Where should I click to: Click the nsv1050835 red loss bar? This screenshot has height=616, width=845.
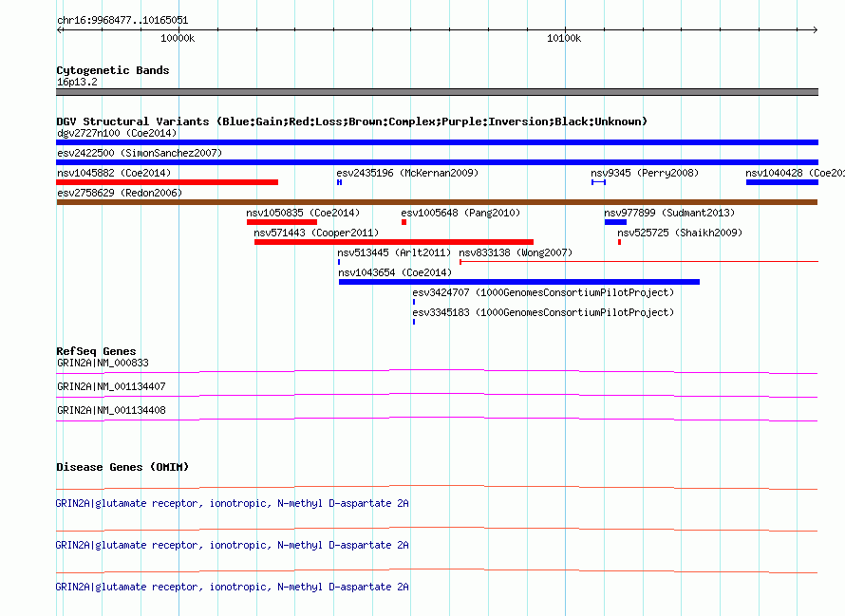coord(282,222)
